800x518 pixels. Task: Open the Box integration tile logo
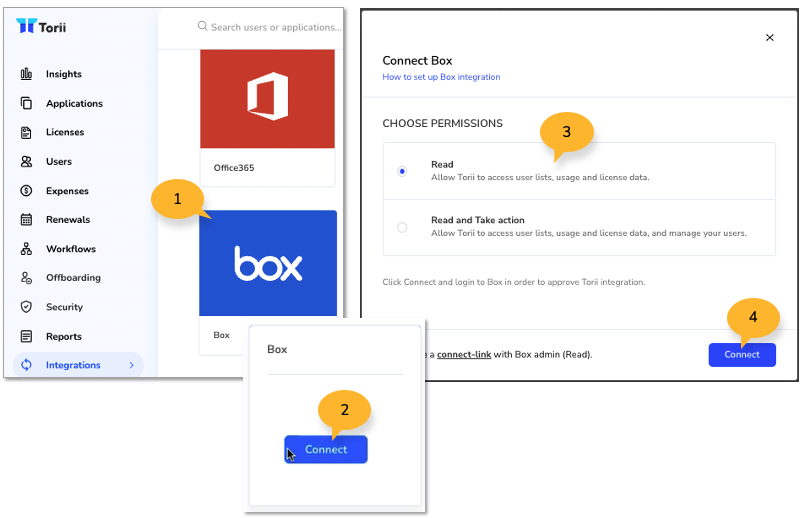[268, 263]
